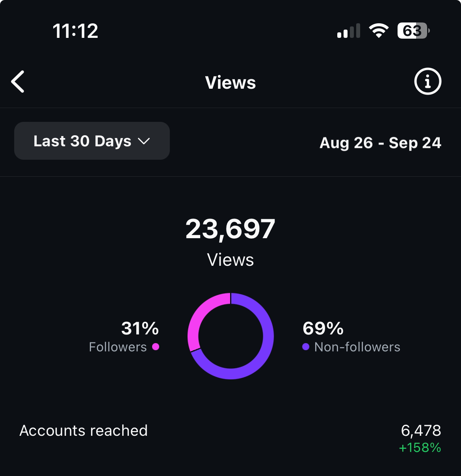The width and height of the screenshot is (461, 476).
Task: Tap the 11:12 status bar clock
Action: [x=75, y=31]
